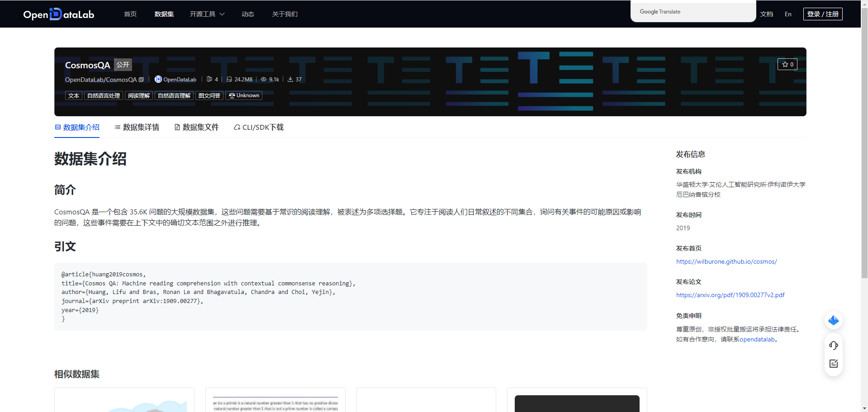
Task: Expand the 开源工具 dropdown menu
Action: pyautogui.click(x=207, y=14)
